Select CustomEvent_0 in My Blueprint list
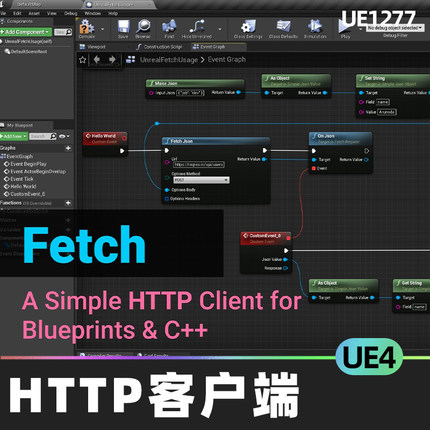Screen dimensions: 430x430 24,194
